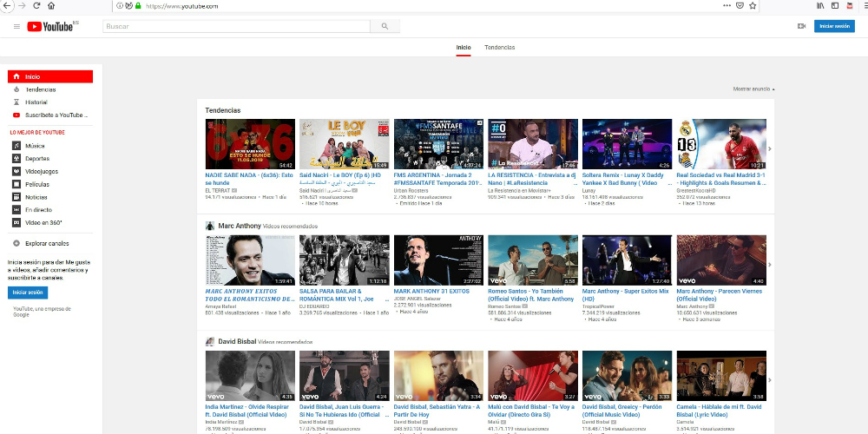This screenshot has width=868, height=434.
Task: Open Parecen Viernes video thumbnail
Action: tap(721, 260)
